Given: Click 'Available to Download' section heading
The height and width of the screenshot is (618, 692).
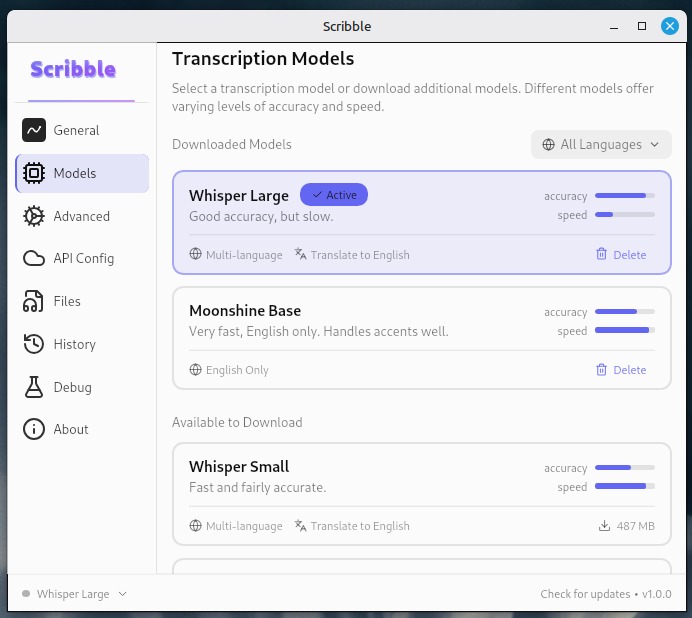Looking at the screenshot, I should [x=237, y=422].
